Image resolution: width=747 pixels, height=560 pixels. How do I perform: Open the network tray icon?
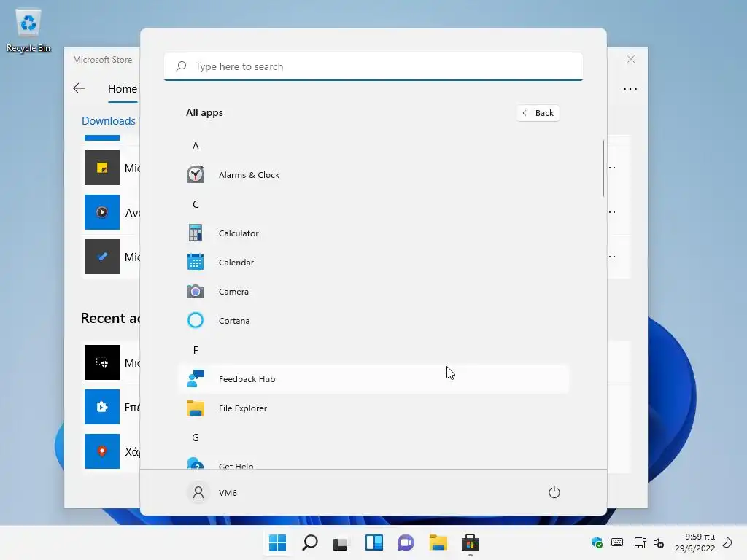(640, 542)
